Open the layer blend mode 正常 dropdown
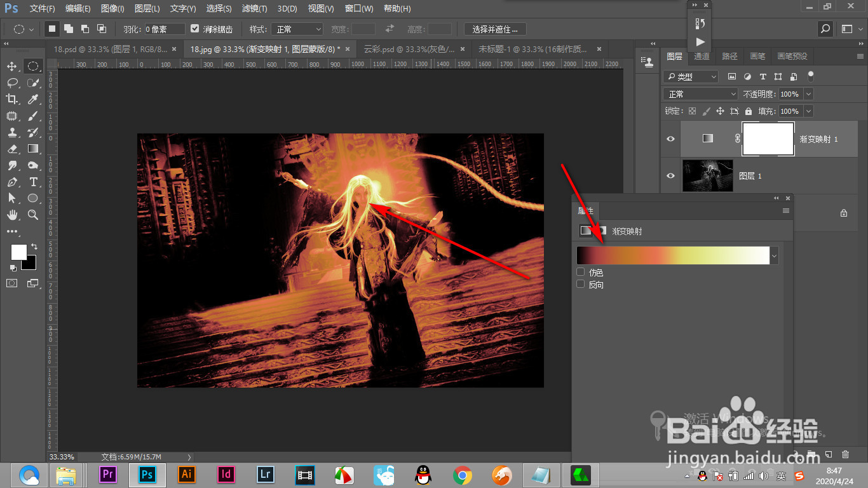868x488 pixels. pos(700,93)
